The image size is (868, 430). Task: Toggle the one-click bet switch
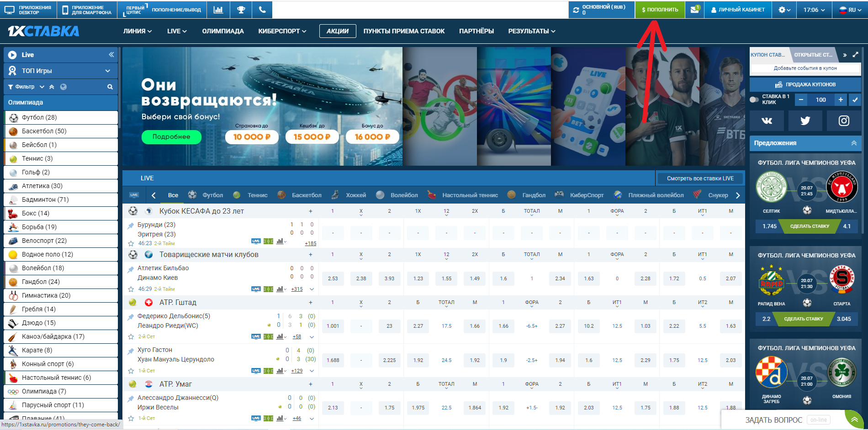click(754, 100)
